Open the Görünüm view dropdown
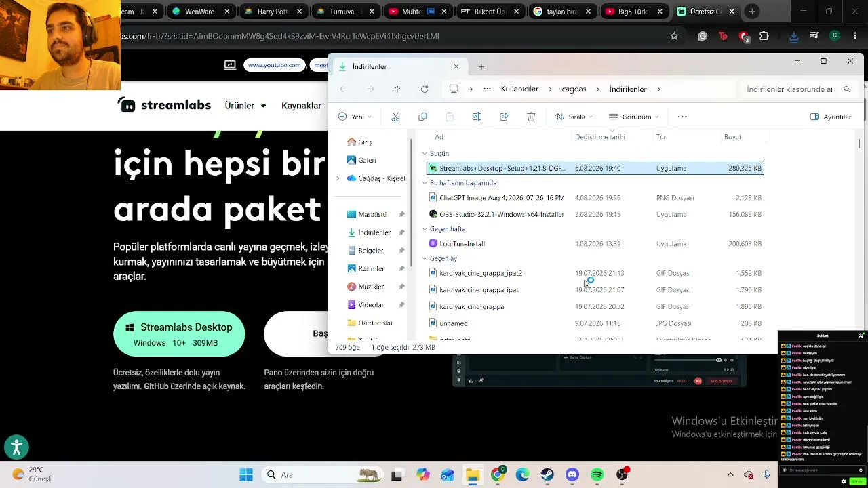This screenshot has width=868, height=488. (634, 117)
